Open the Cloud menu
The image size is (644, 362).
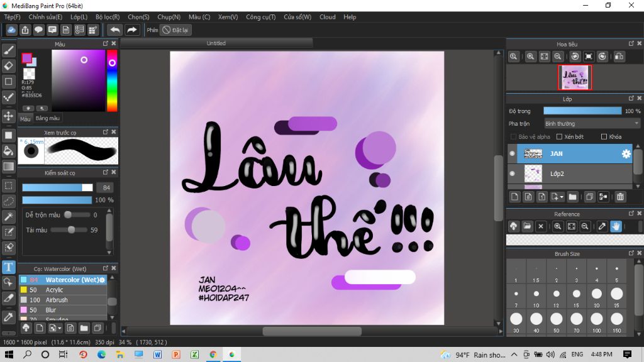coord(327,17)
